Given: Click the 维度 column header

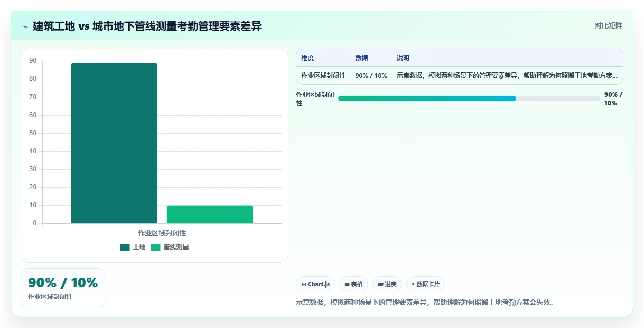Looking at the screenshot, I should pos(307,58).
